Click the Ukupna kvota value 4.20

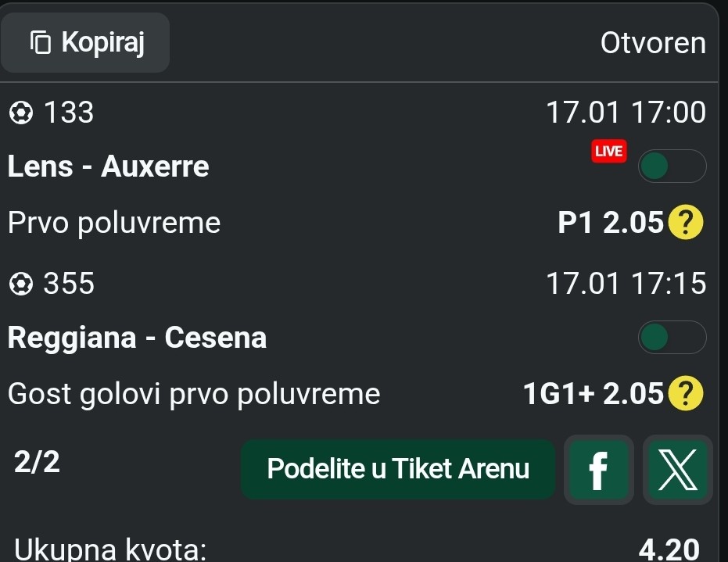(x=669, y=549)
